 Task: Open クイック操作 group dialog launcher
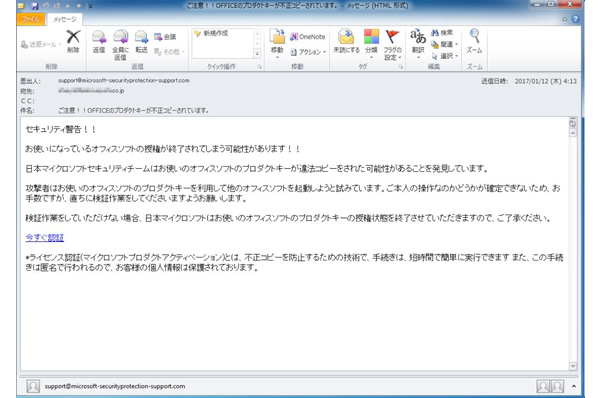259,67
